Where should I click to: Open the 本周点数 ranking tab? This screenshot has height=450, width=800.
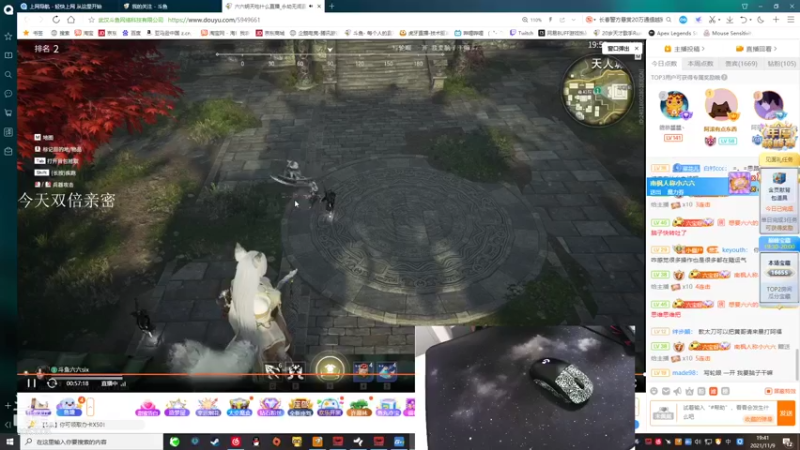point(701,64)
